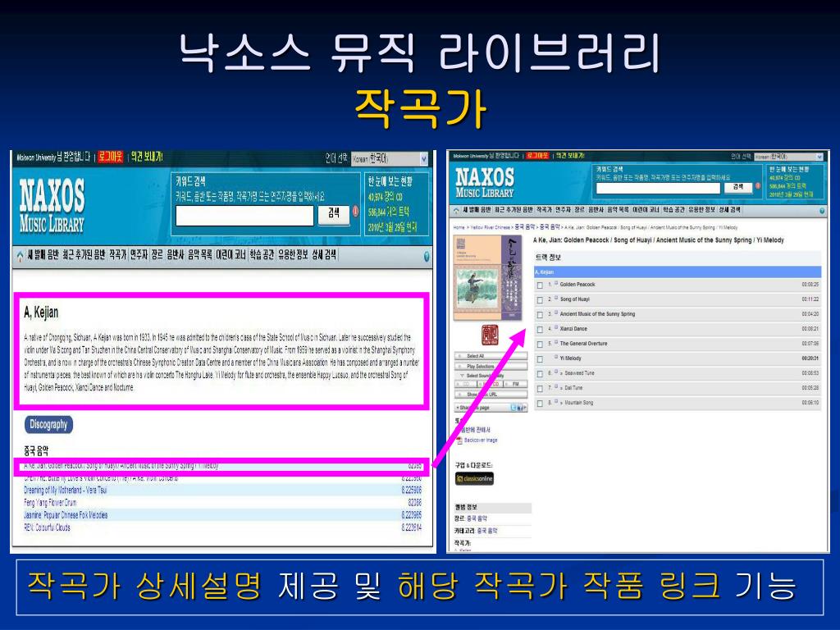The height and width of the screenshot is (630, 840).
Task: Click small icon before Song of Huayi track
Action: click(x=556, y=299)
